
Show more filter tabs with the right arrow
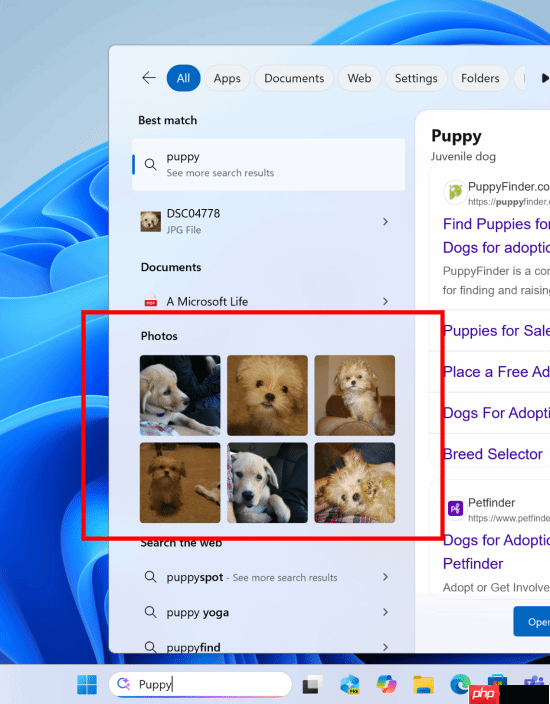tap(545, 78)
